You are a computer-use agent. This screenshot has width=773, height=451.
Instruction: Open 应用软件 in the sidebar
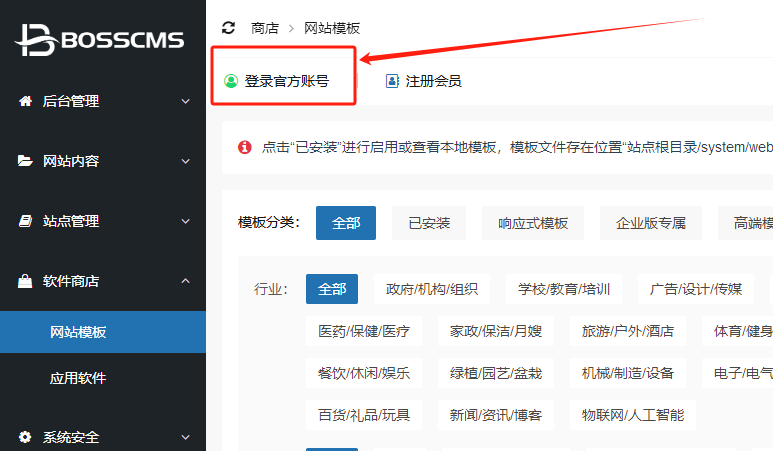78,378
